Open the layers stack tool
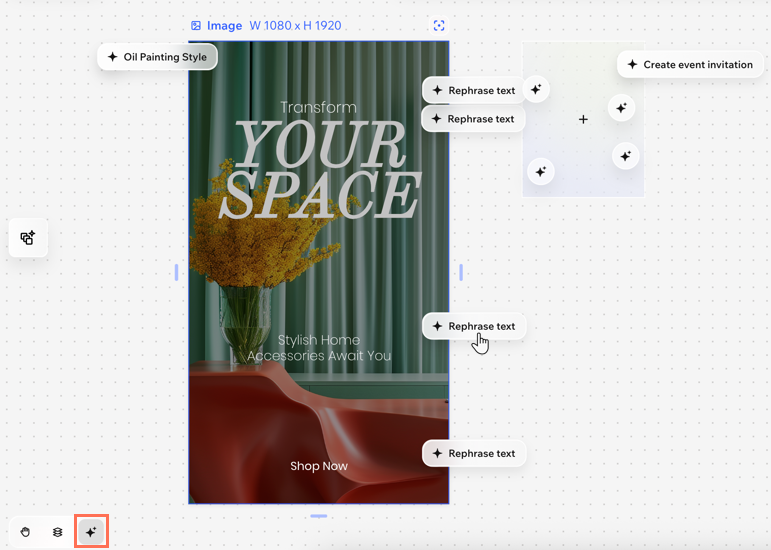The width and height of the screenshot is (771, 550). (x=58, y=532)
